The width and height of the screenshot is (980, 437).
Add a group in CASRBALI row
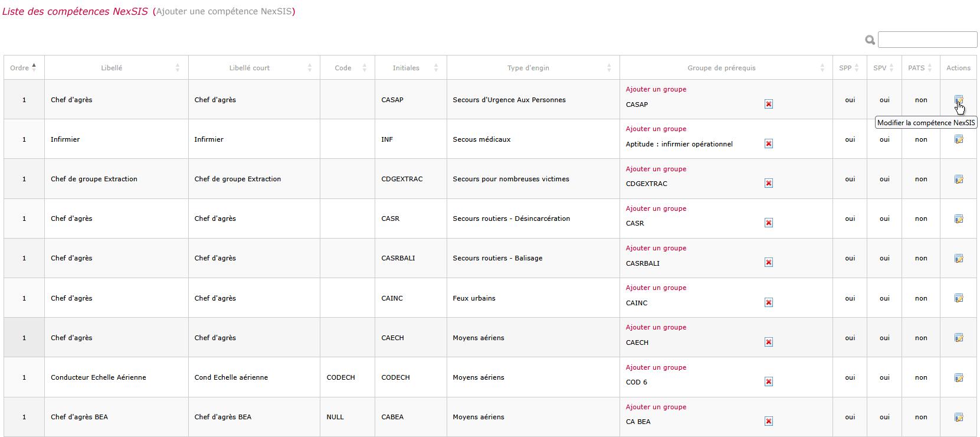click(656, 248)
